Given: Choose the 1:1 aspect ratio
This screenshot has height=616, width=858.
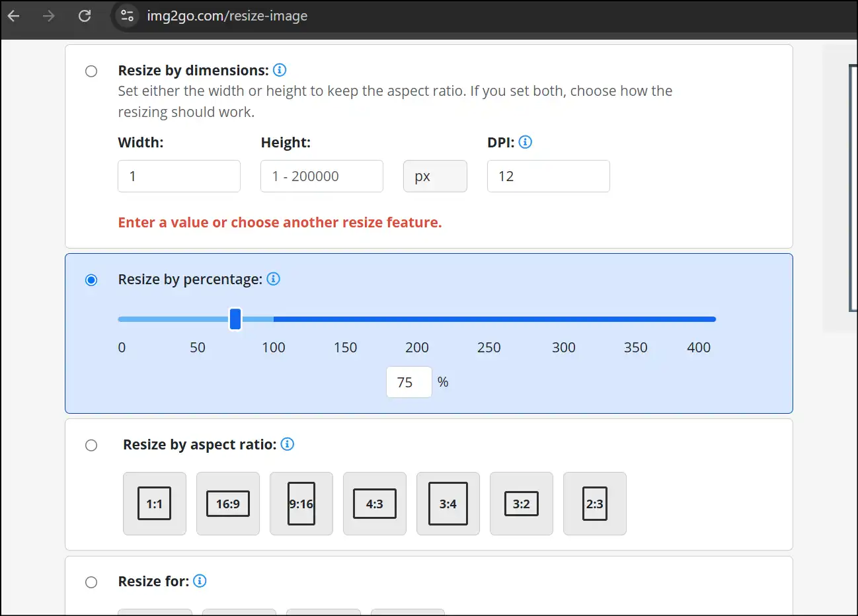Looking at the screenshot, I should pos(155,504).
